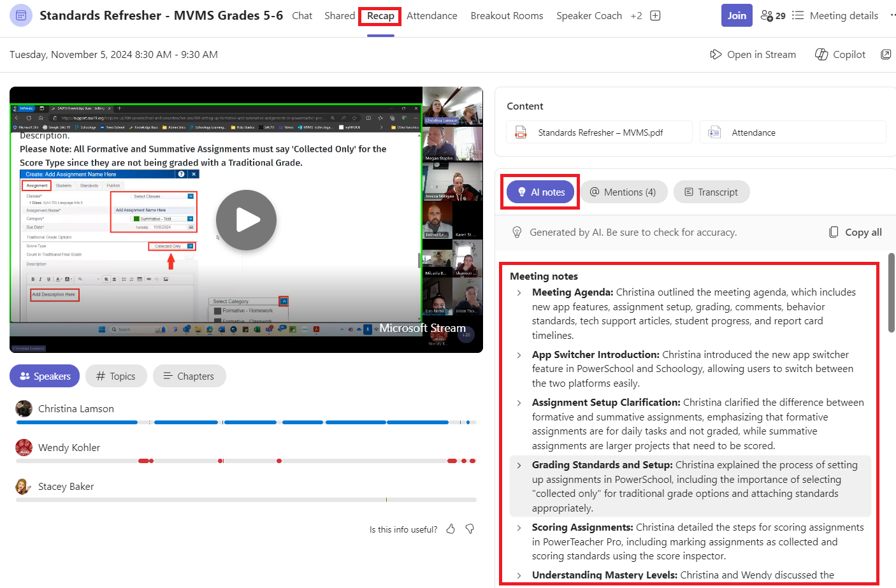The width and height of the screenshot is (896, 588).
Task: Click the AI notes vertical scrollbar
Action: pyautogui.click(x=892, y=292)
